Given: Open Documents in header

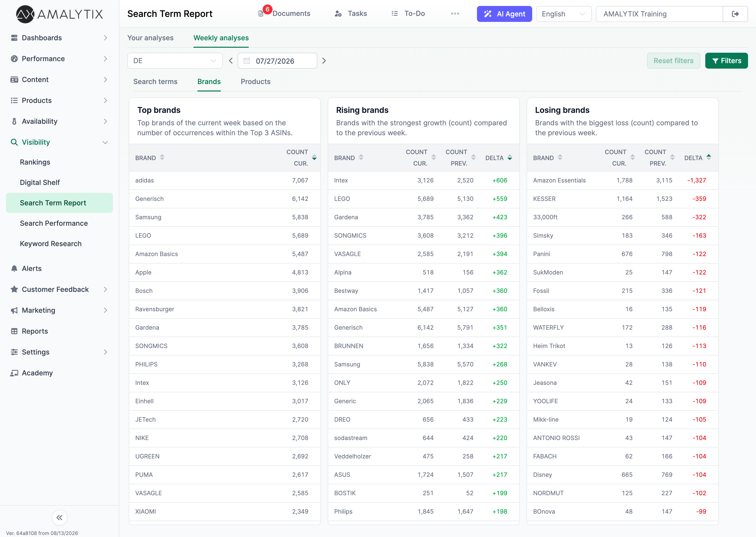Looking at the screenshot, I should click(x=291, y=14).
